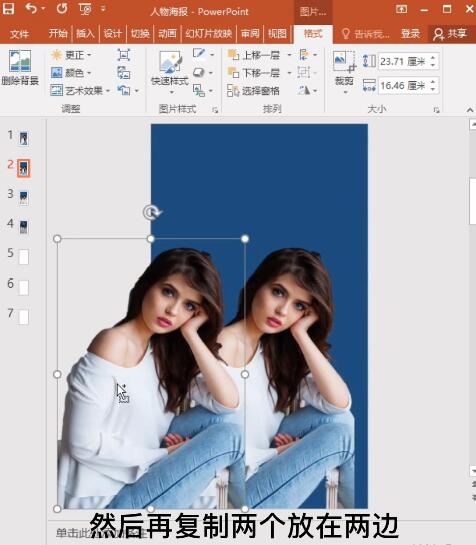Click the Undo arrow icon
The width and height of the screenshot is (476, 545).
point(31,8)
